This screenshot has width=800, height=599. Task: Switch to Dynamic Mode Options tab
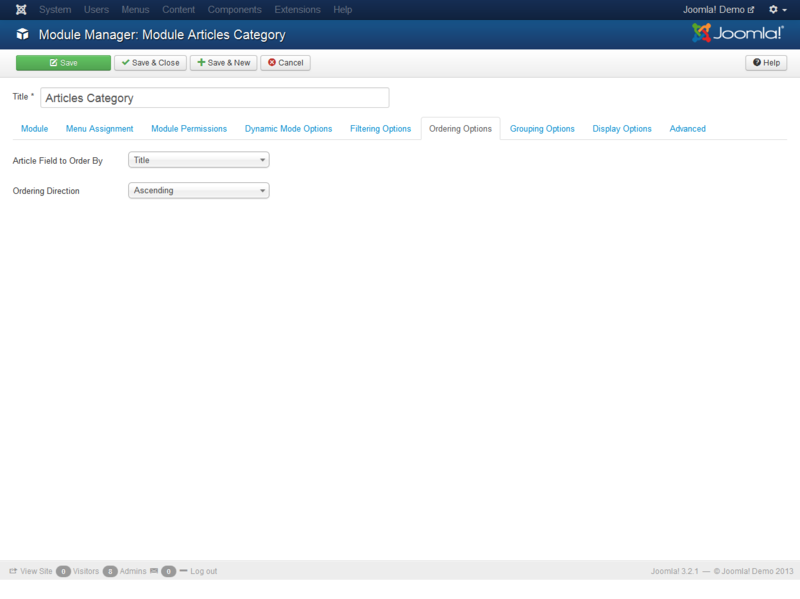[288, 129]
